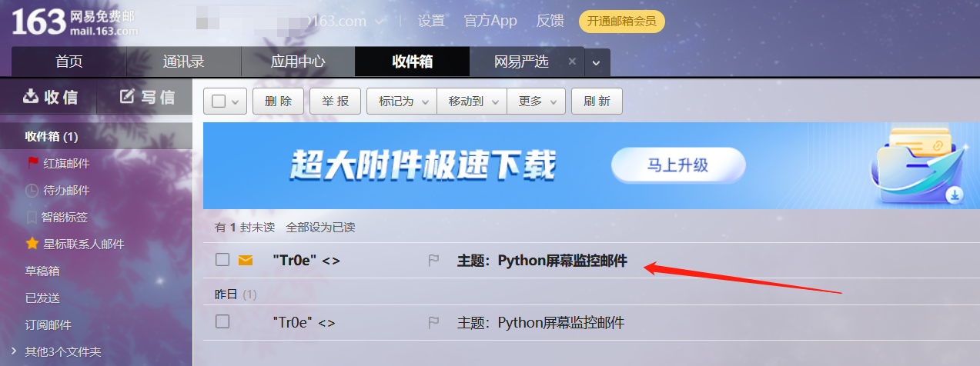980x366 pixels.
Task: Click the 全部设为已读 link
Action: (x=320, y=228)
